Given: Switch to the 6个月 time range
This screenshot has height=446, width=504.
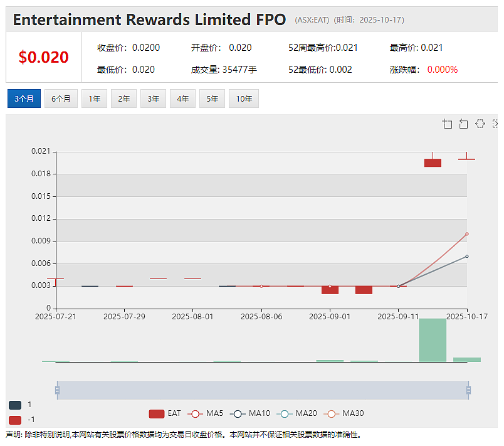Looking at the screenshot, I should point(61,98).
